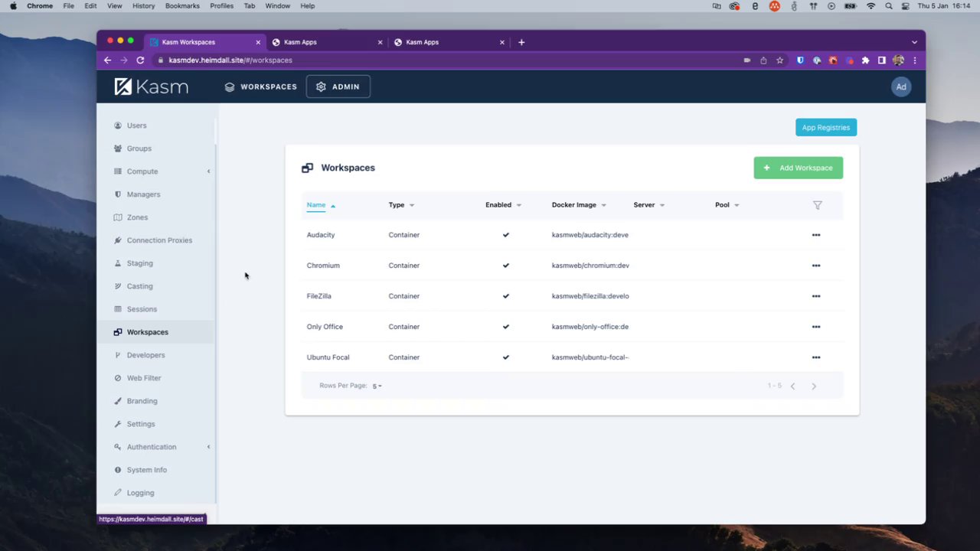Open macOS Control Center
The width and height of the screenshot is (980, 551).
pos(906,5)
